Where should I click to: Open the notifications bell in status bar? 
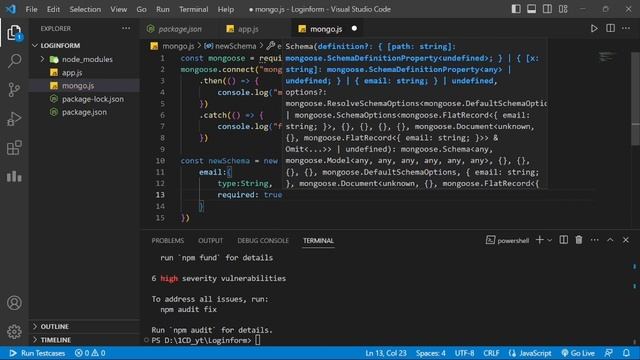pyautogui.click(x=626, y=353)
